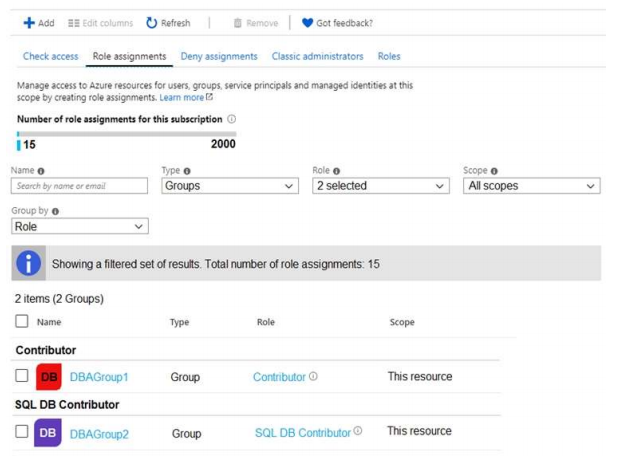This screenshot has height=475, width=623.
Task: Click the '15' current assignments value
Action: (29, 145)
